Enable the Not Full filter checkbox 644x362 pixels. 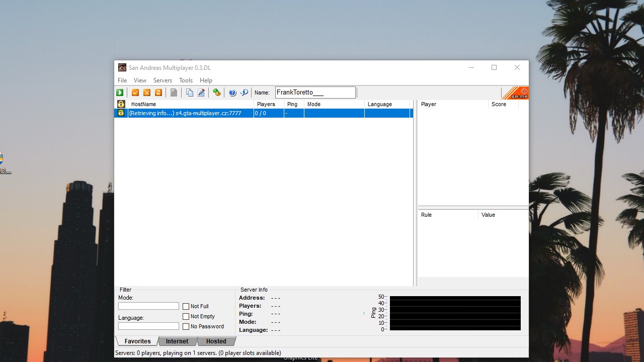(x=186, y=306)
